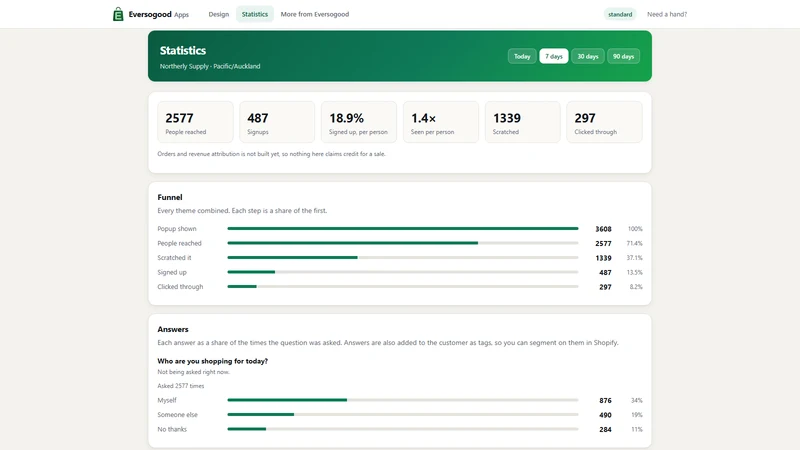Image resolution: width=800 pixels, height=450 pixels.
Task: Click the Popup shown funnel progress bar
Action: (x=403, y=229)
